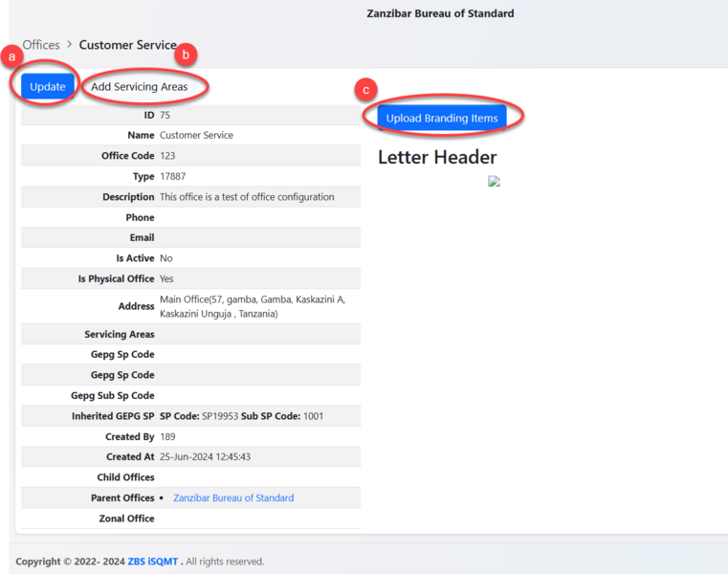
Task: Click Created At date value
Action: pyautogui.click(x=205, y=457)
